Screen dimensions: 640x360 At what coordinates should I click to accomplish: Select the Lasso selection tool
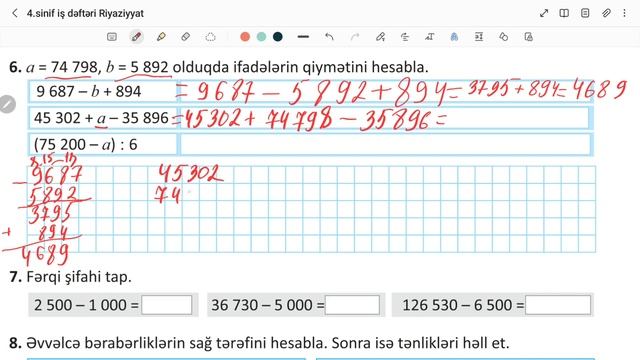click(210, 37)
